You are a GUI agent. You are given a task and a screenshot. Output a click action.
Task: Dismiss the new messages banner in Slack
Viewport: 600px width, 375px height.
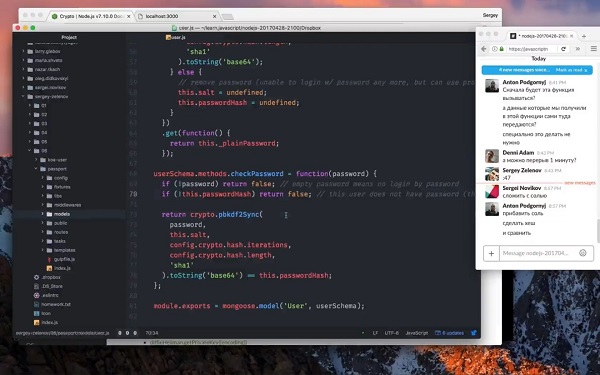586,70
